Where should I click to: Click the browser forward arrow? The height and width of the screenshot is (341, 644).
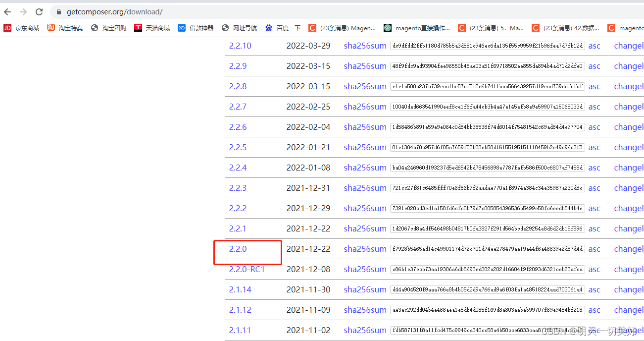[x=23, y=12]
